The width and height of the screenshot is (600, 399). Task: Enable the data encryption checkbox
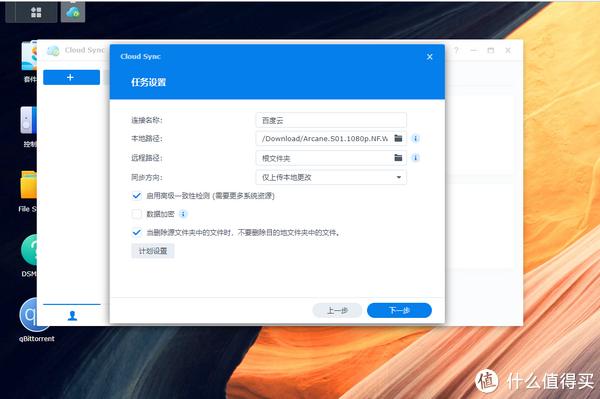pyautogui.click(x=137, y=214)
